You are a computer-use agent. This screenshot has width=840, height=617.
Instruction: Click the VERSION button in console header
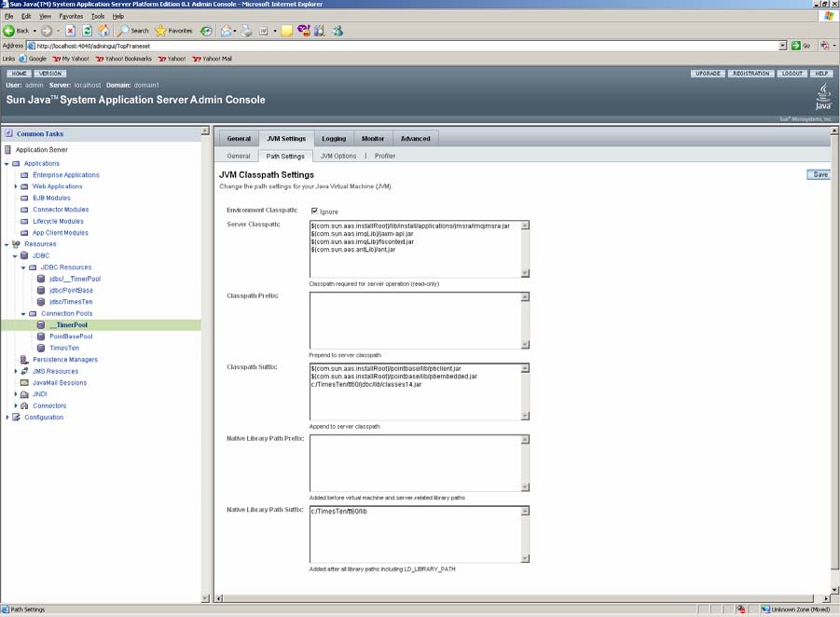(x=49, y=74)
